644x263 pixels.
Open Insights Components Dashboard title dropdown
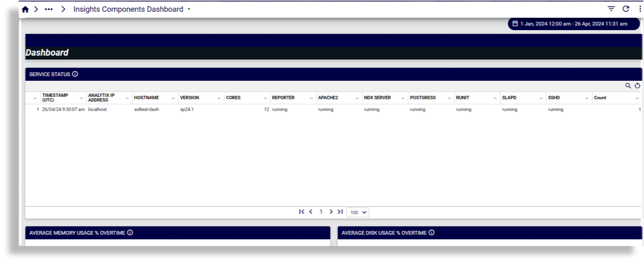coord(189,9)
